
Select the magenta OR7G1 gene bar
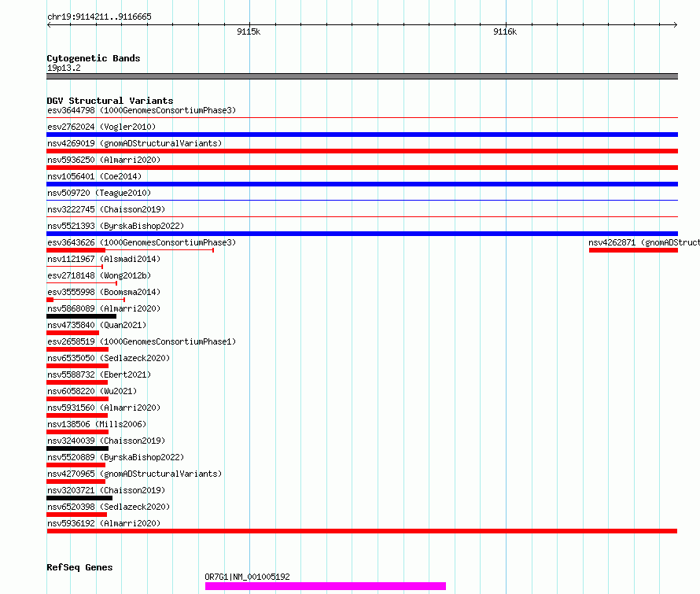click(x=326, y=586)
